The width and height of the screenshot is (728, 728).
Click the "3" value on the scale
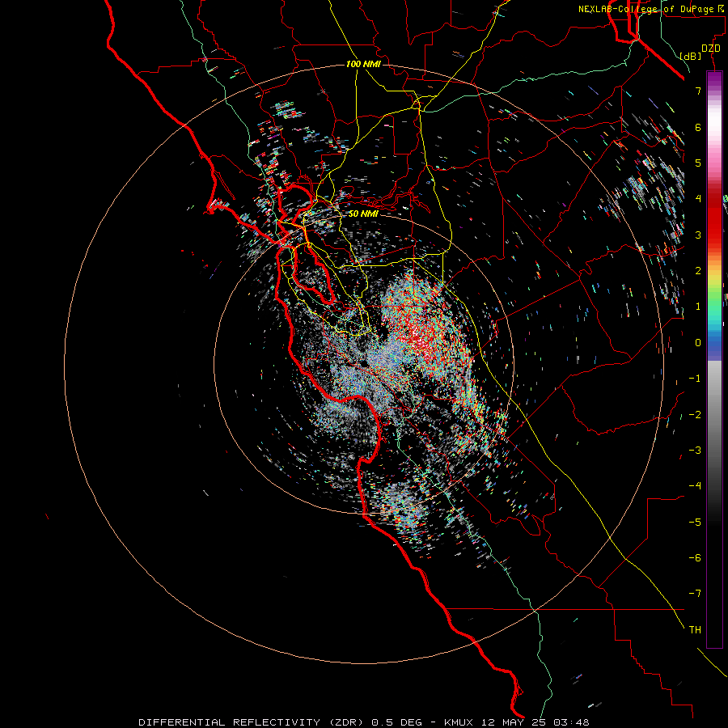(698, 235)
